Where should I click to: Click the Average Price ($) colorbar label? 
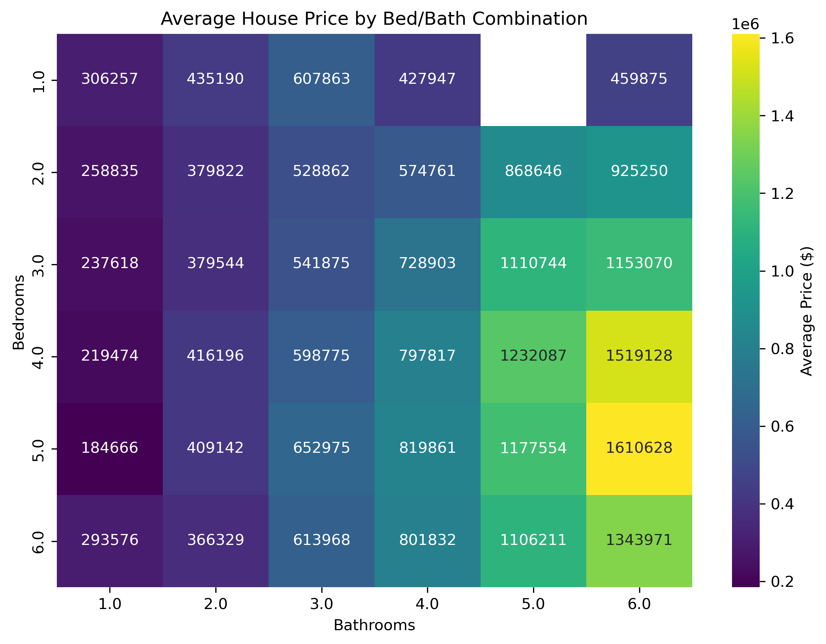[x=807, y=311]
